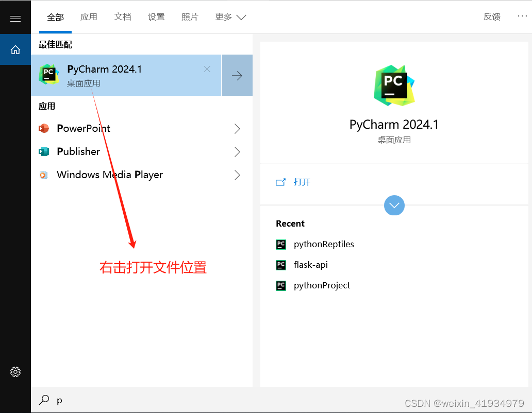Switch to the 文档 tab
This screenshot has height=413, width=532.
pyautogui.click(x=123, y=17)
